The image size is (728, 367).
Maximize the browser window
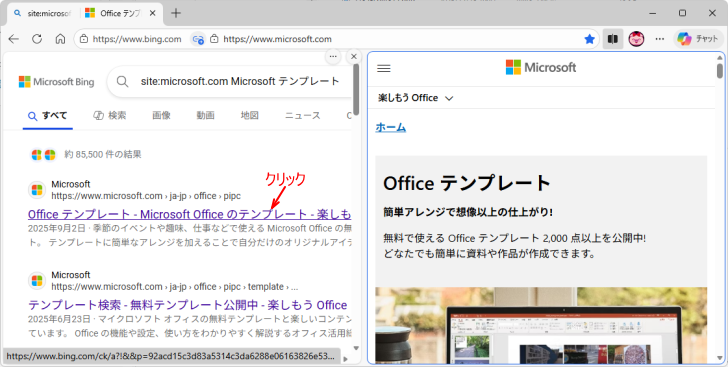coord(682,13)
